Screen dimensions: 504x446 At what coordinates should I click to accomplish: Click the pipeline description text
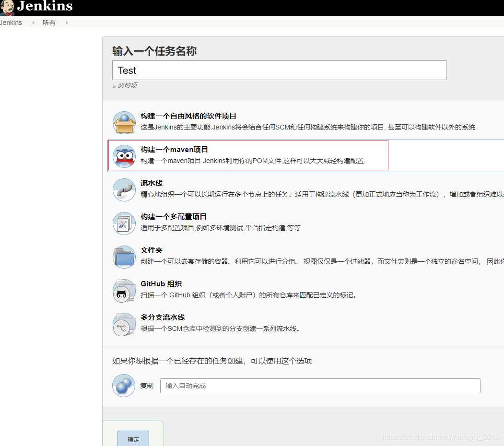(x=322, y=195)
